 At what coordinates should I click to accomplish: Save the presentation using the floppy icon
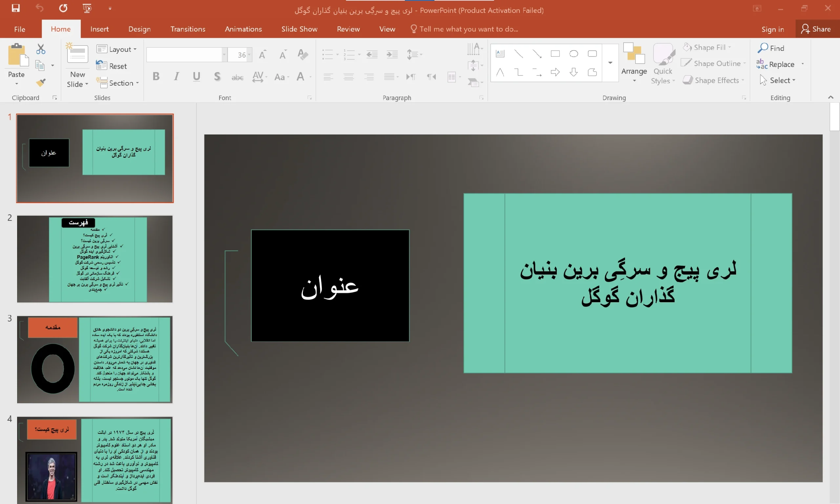[16, 8]
